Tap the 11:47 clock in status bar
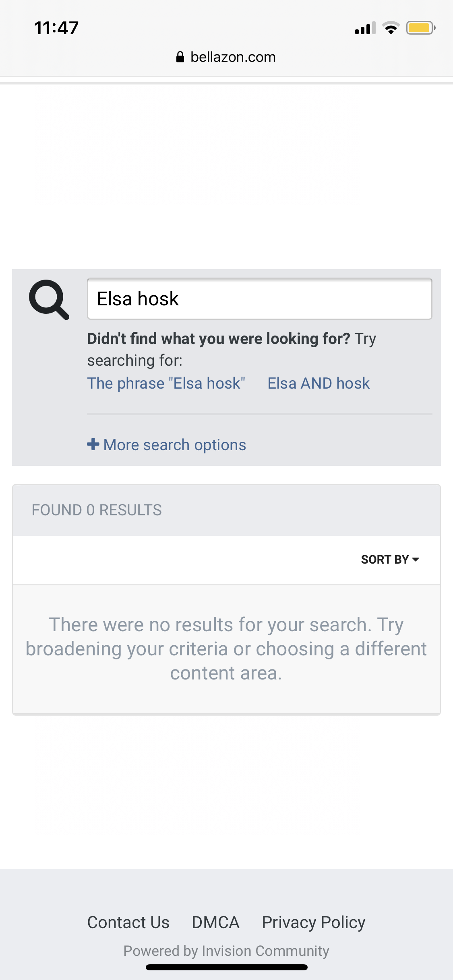The width and height of the screenshot is (453, 980). tap(56, 28)
